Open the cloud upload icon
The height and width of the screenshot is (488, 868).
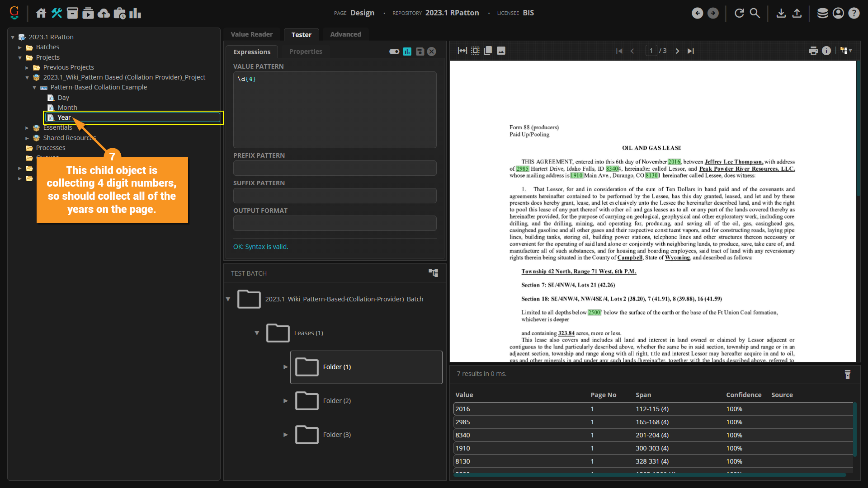(104, 13)
